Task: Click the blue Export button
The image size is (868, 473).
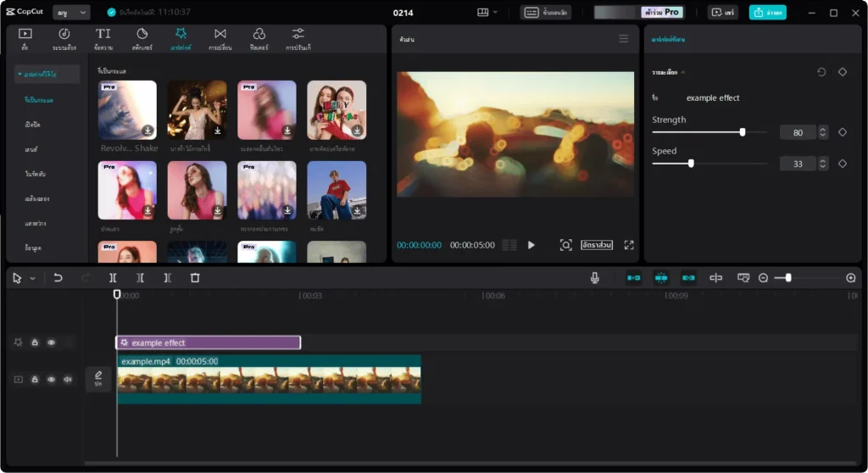Action: click(x=767, y=13)
